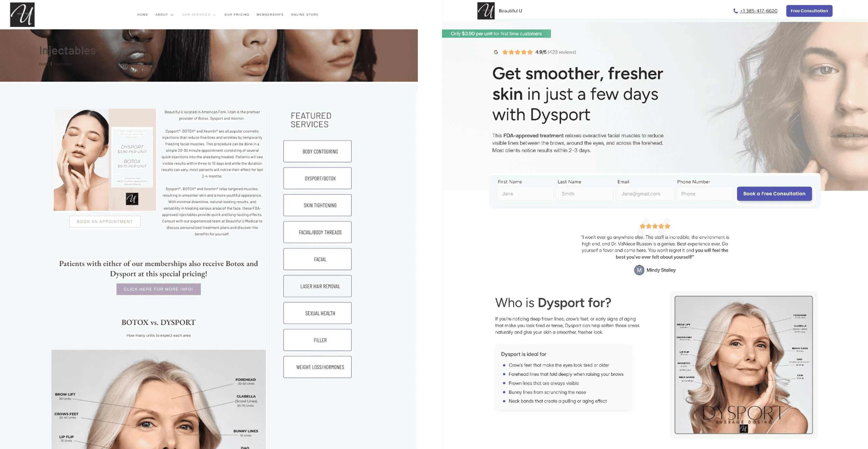Open the Our Pricing menu item
Image resolution: width=868 pixels, height=449 pixels.
237,15
